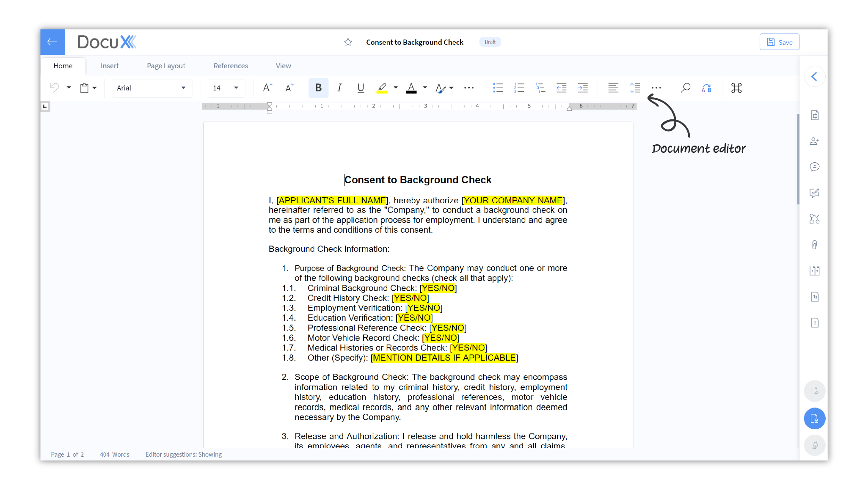Image resolution: width=868 pixels, height=488 pixels.
Task: Open font color dropdown arrow
Action: point(425,88)
